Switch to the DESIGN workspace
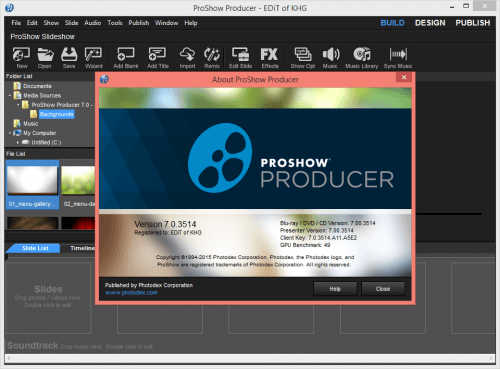Viewport: 500px width, 369px height. (x=430, y=23)
